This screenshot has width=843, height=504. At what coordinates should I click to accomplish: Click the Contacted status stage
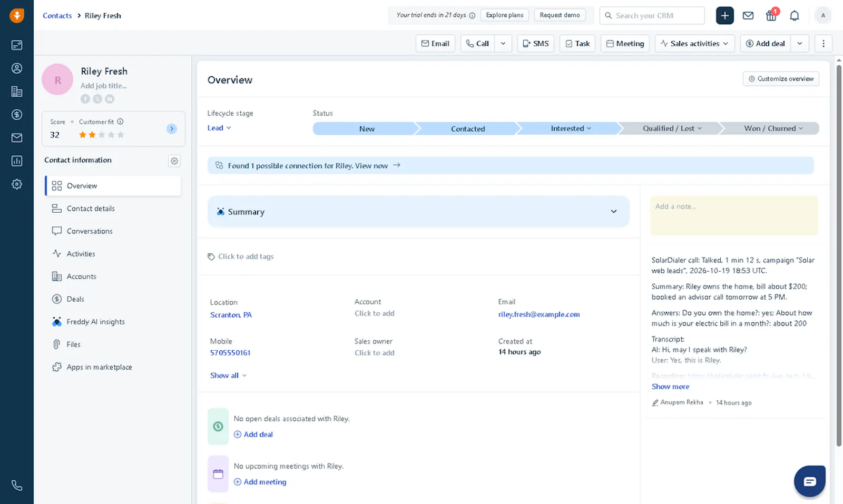pyautogui.click(x=468, y=129)
